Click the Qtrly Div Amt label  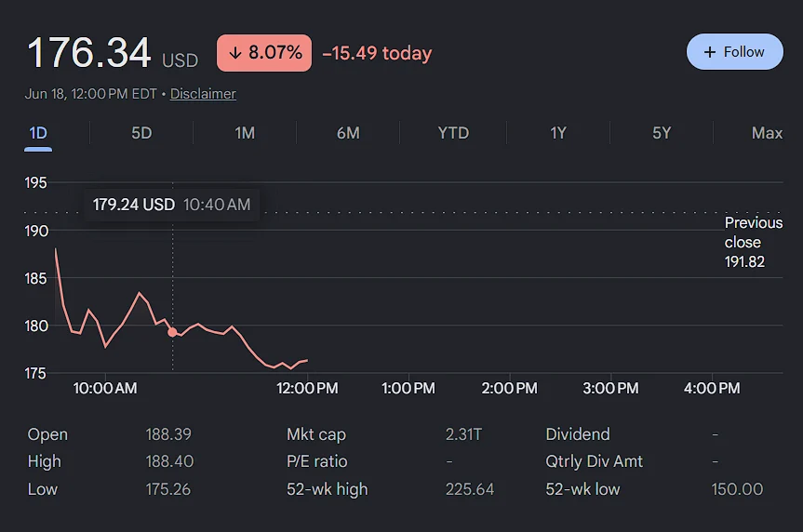coord(594,461)
